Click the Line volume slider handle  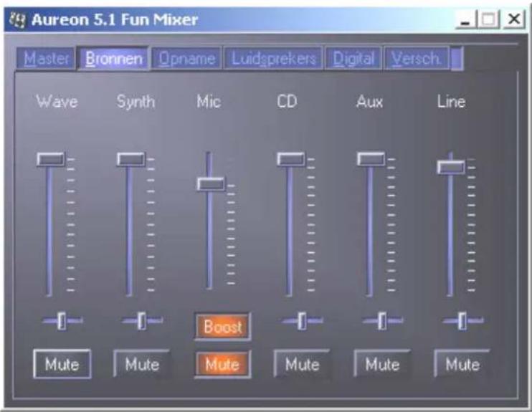pos(451,167)
